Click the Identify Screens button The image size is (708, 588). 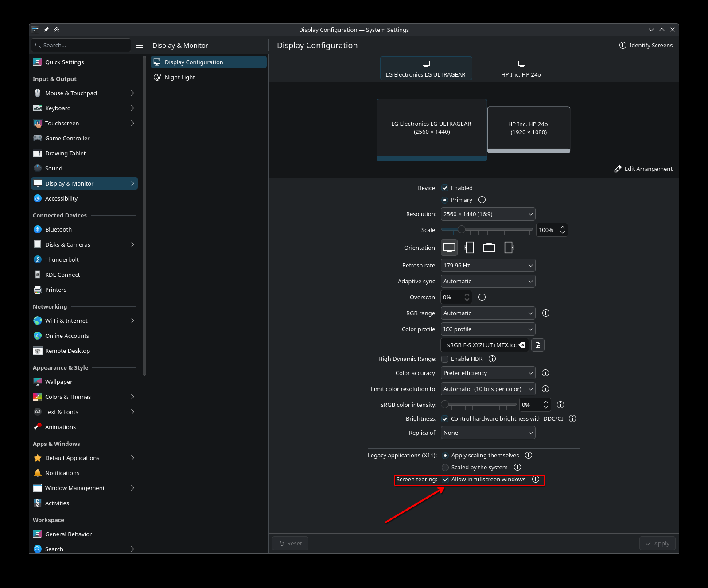pos(646,45)
